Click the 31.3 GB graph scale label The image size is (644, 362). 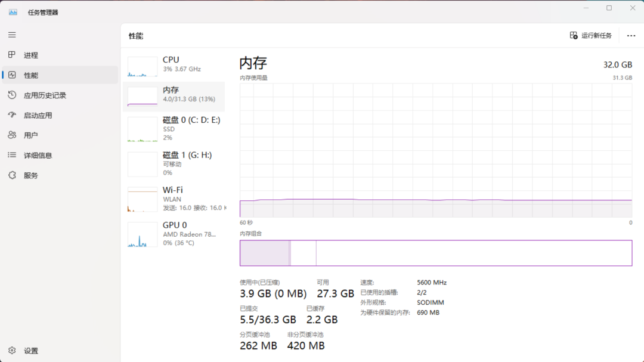pos(622,78)
